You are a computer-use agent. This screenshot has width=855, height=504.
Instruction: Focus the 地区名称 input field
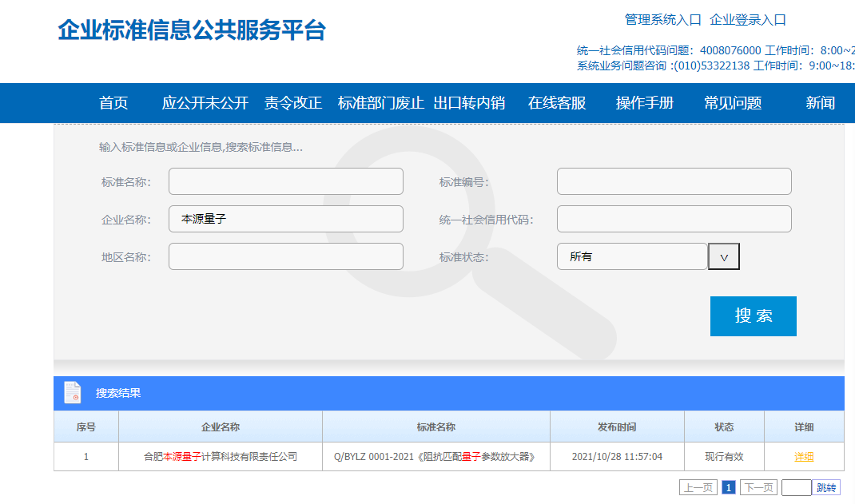(286, 256)
